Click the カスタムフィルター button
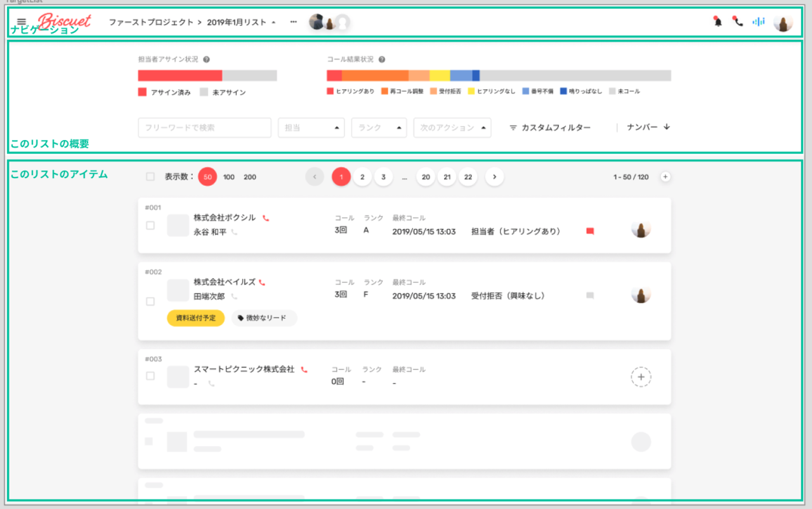The height and width of the screenshot is (509, 812). [x=549, y=127]
